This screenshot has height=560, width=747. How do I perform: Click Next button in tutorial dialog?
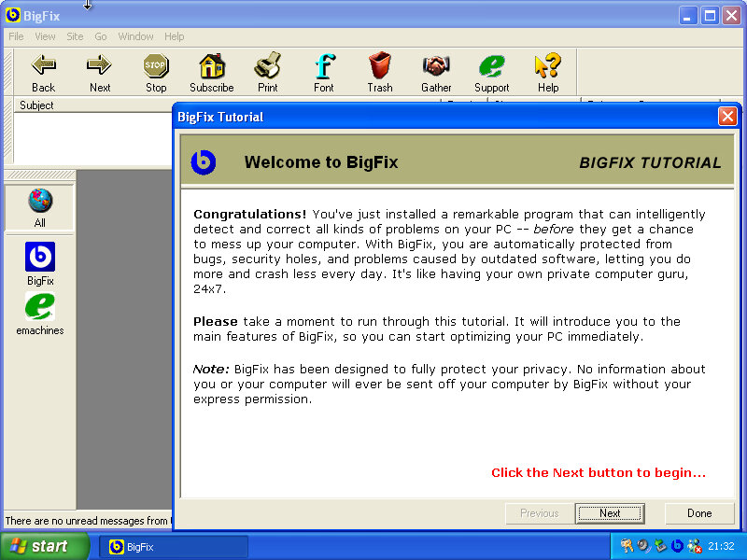(x=610, y=513)
